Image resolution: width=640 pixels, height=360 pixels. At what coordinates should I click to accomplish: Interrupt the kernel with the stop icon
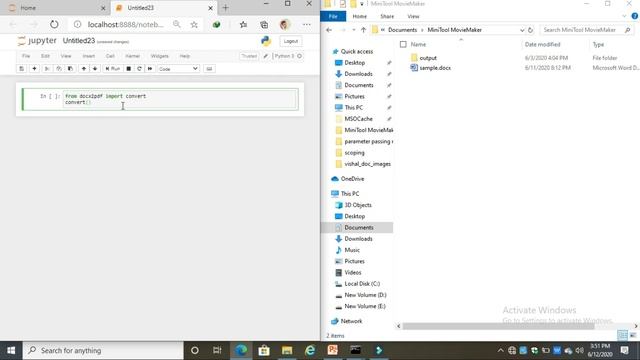129,69
